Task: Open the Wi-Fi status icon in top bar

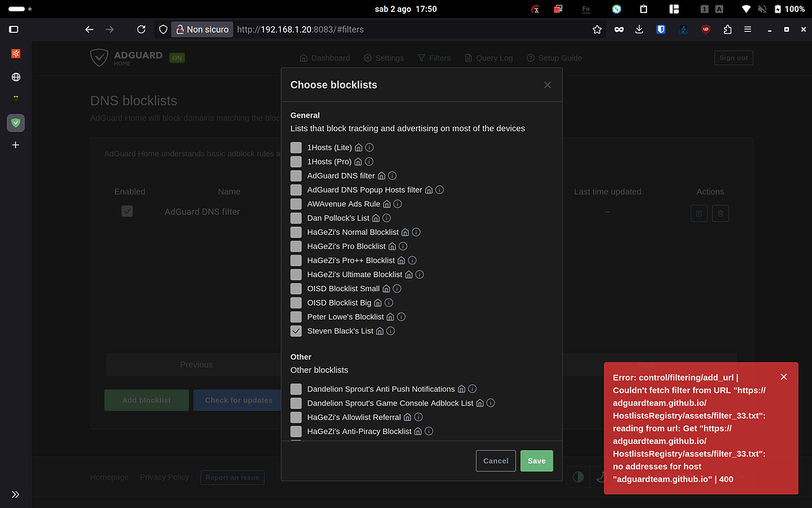Action: click(x=745, y=9)
